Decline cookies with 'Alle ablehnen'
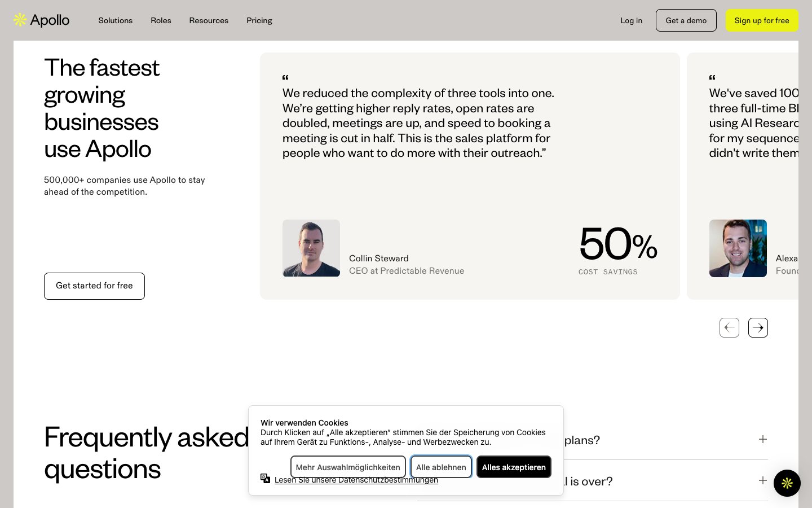Screen dimensions: 812x508 point(441,467)
